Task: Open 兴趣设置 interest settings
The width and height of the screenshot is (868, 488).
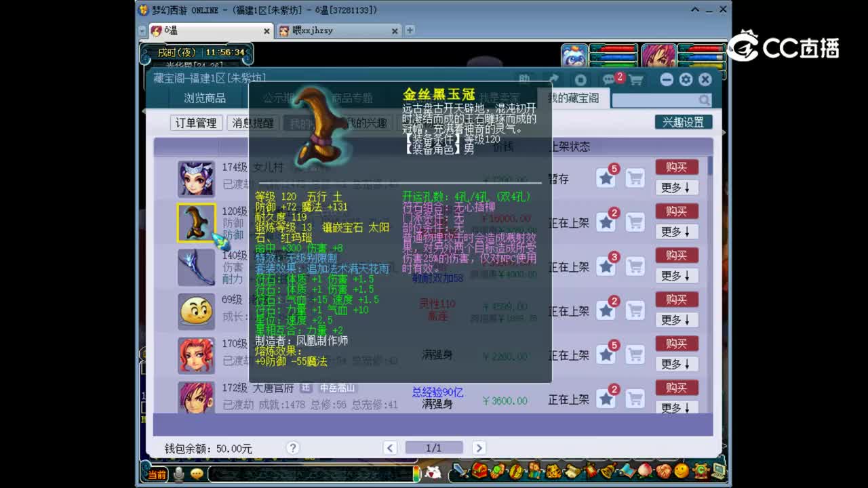Action: [x=684, y=122]
